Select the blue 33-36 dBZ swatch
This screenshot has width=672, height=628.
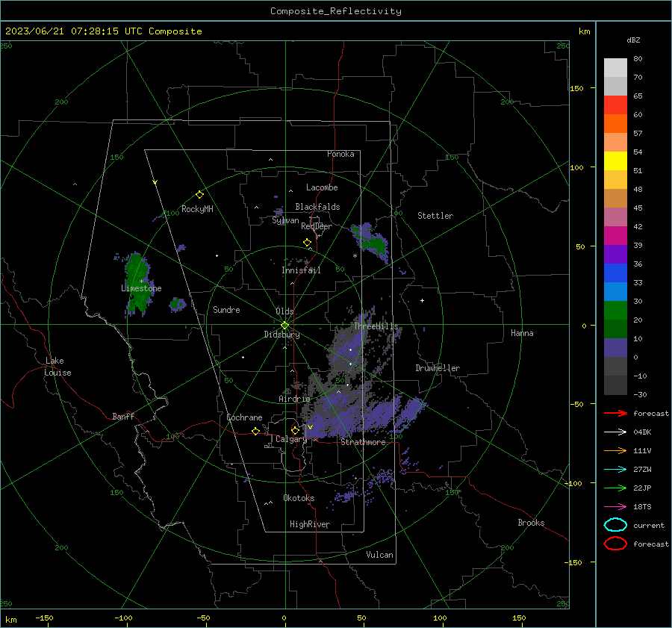615,273
